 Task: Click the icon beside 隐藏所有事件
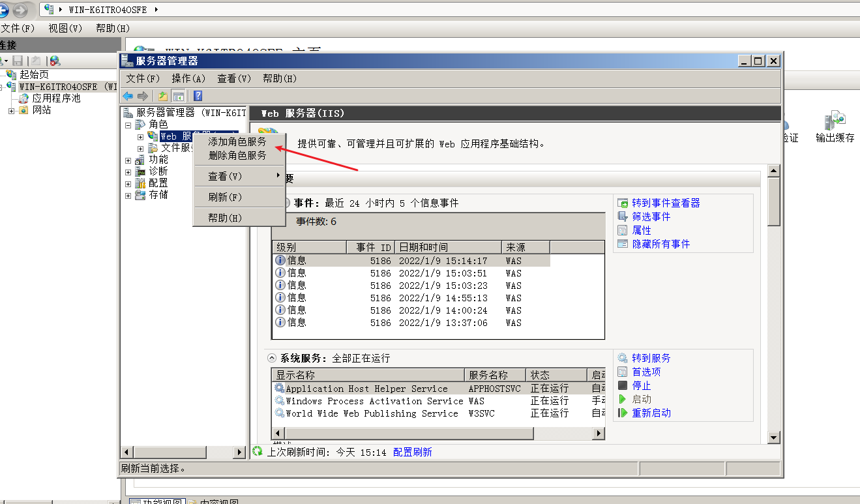pyautogui.click(x=623, y=244)
